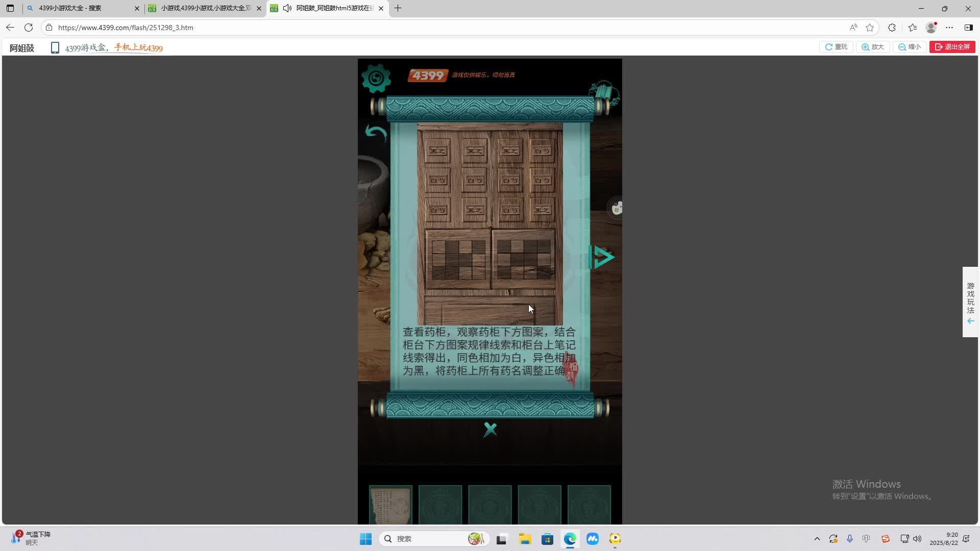Click the 重玩 replay button
The width and height of the screenshot is (980, 551).
tap(836, 47)
